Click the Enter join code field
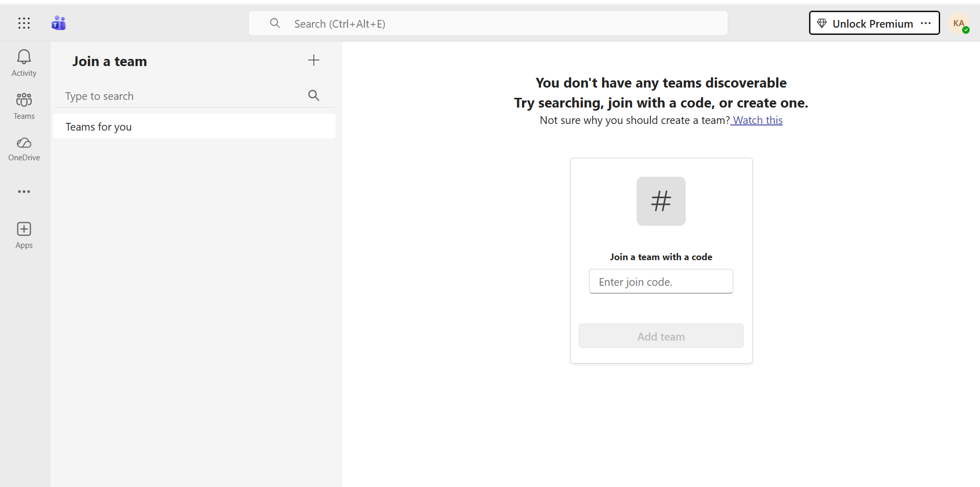Screen dimensions: 980x487 coord(661,281)
